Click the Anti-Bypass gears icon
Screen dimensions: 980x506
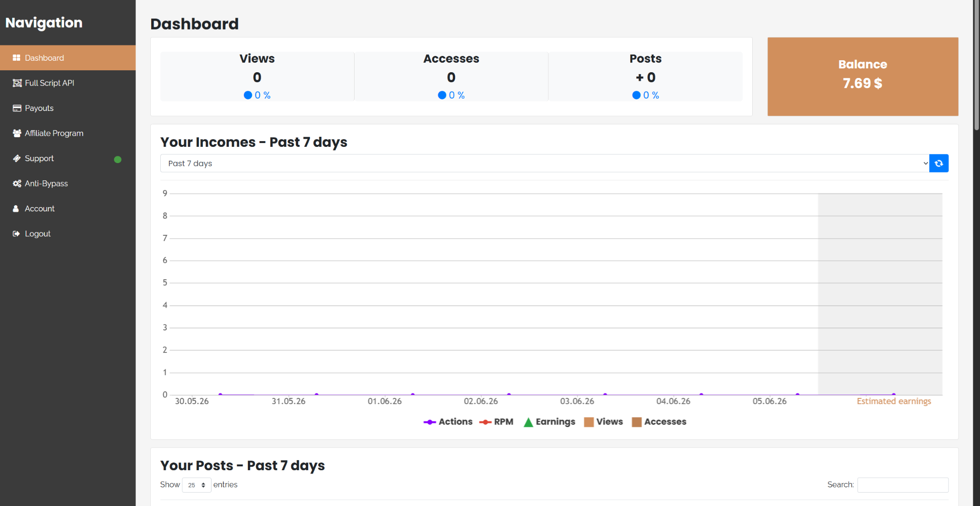pos(17,184)
